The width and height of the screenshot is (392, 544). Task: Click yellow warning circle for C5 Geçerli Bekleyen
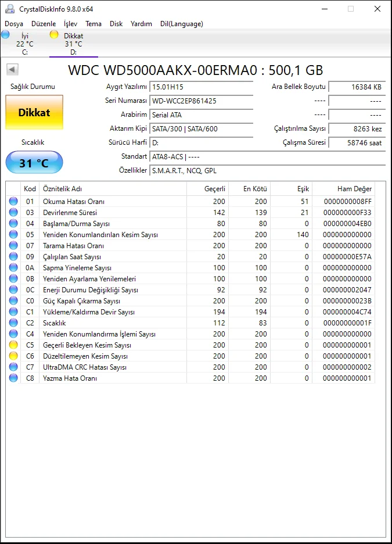pos(13,345)
